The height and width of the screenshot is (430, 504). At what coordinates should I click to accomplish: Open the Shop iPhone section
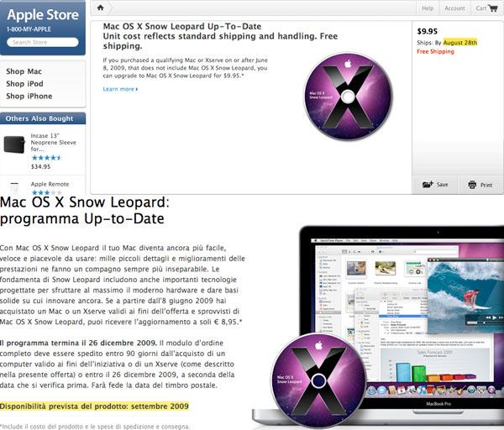click(x=29, y=96)
